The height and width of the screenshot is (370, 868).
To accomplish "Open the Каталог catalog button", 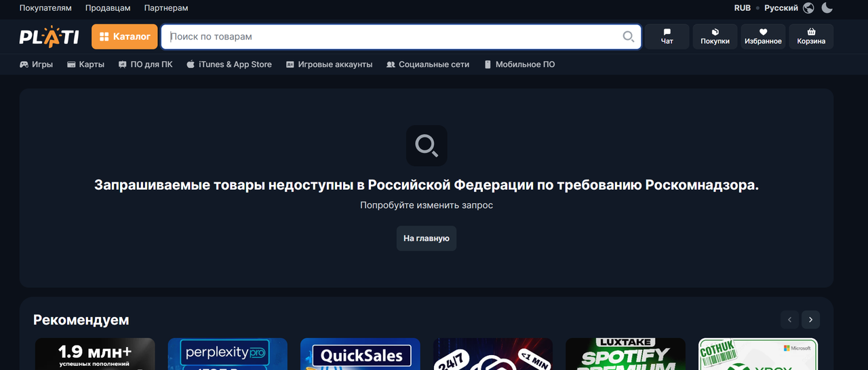I will (125, 37).
